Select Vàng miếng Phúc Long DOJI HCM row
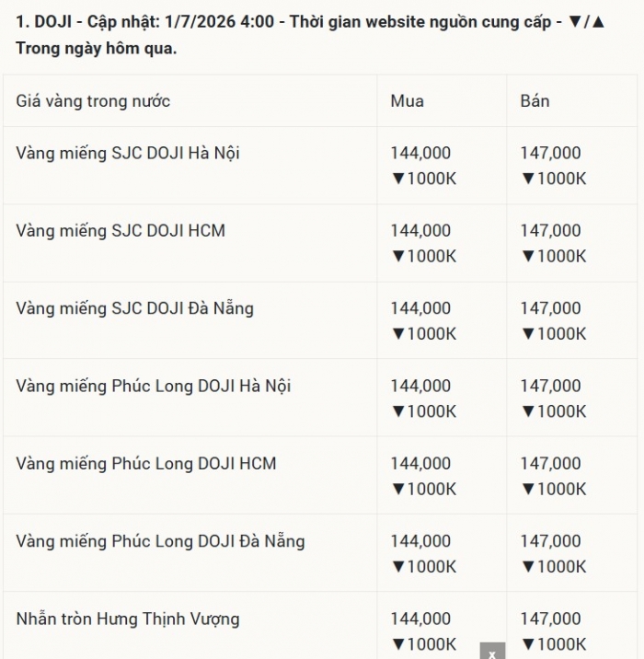Image resolution: width=644 pixels, height=659 pixels. 320,475
